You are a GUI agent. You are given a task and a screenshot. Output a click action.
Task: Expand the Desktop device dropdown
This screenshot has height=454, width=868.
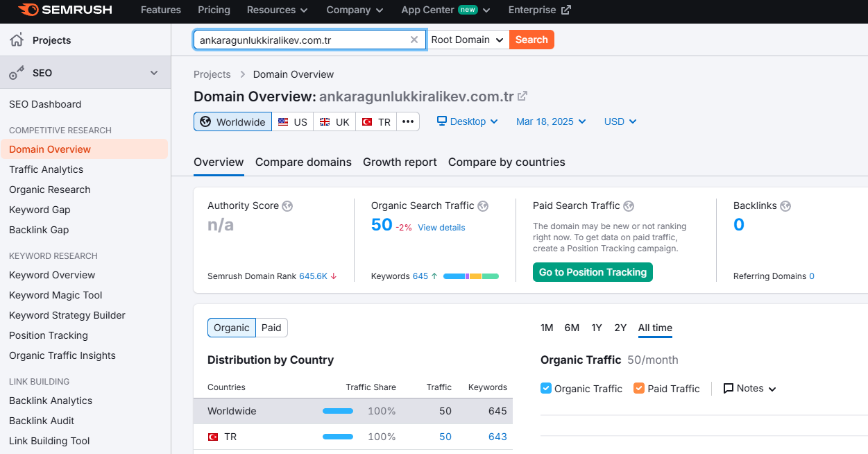tap(468, 121)
